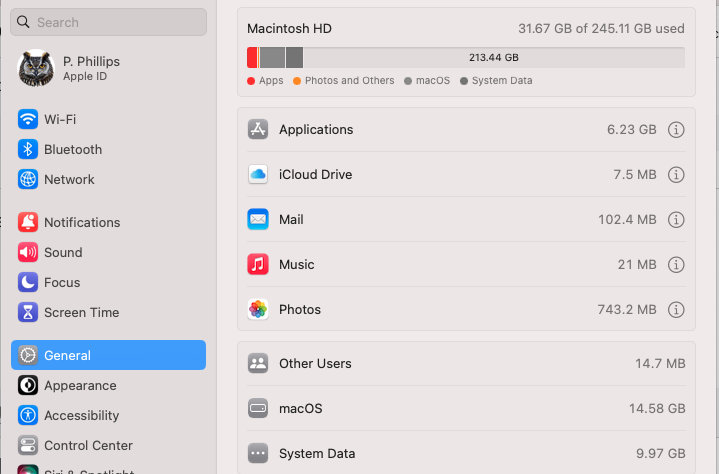Click the Mail envelope icon
719x474 pixels.
point(258,219)
